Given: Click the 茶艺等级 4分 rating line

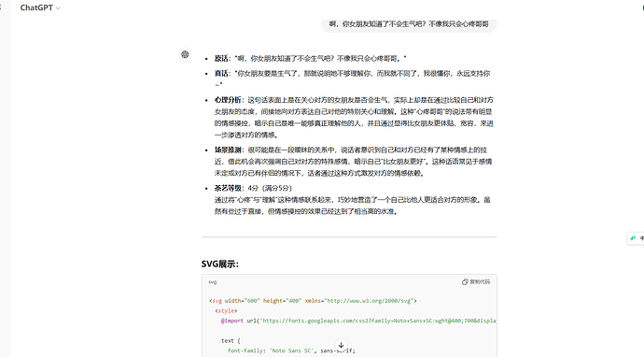Looking at the screenshot, I should 253,188.
